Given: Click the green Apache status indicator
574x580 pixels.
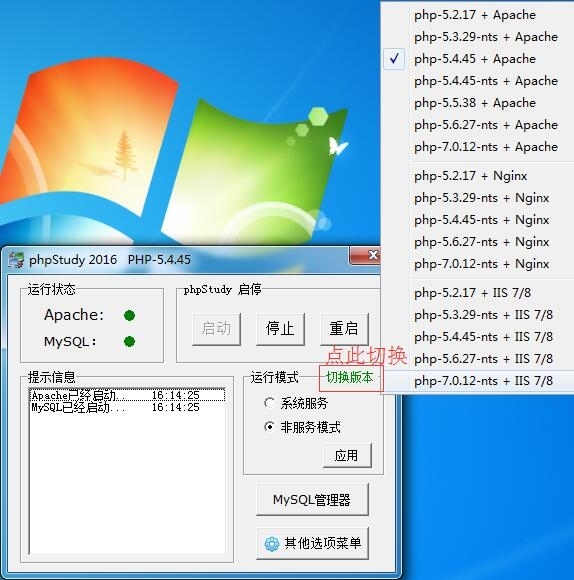Looking at the screenshot, I should (129, 316).
